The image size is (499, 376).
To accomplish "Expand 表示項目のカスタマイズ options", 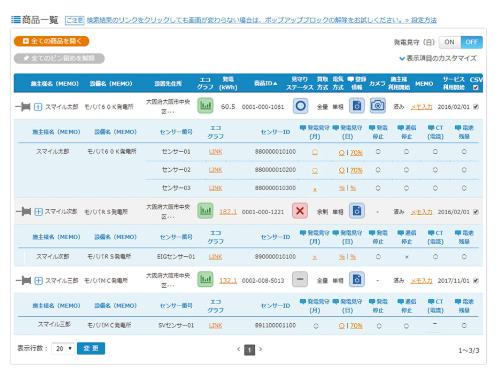I will [x=438, y=58].
